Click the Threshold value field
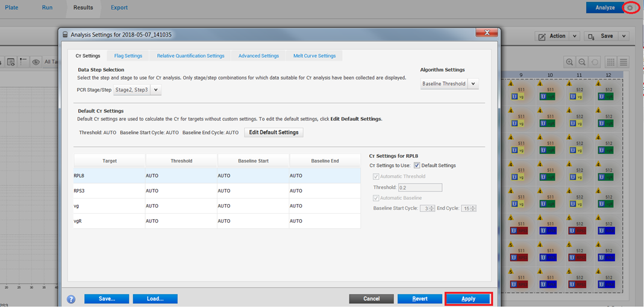The width and height of the screenshot is (644, 307). tap(419, 187)
